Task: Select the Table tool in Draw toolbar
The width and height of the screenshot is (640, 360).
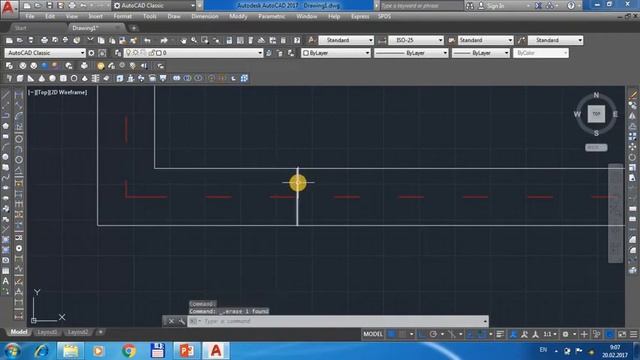Action: point(6,270)
